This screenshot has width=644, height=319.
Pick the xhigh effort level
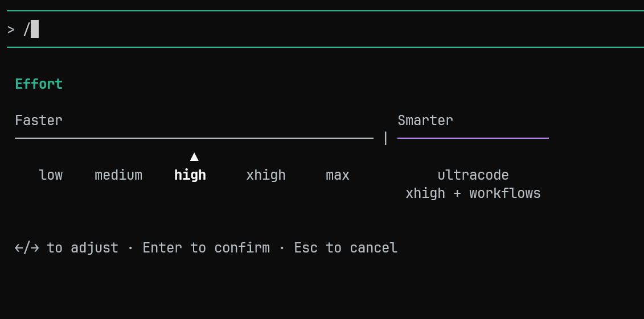pyautogui.click(x=266, y=175)
